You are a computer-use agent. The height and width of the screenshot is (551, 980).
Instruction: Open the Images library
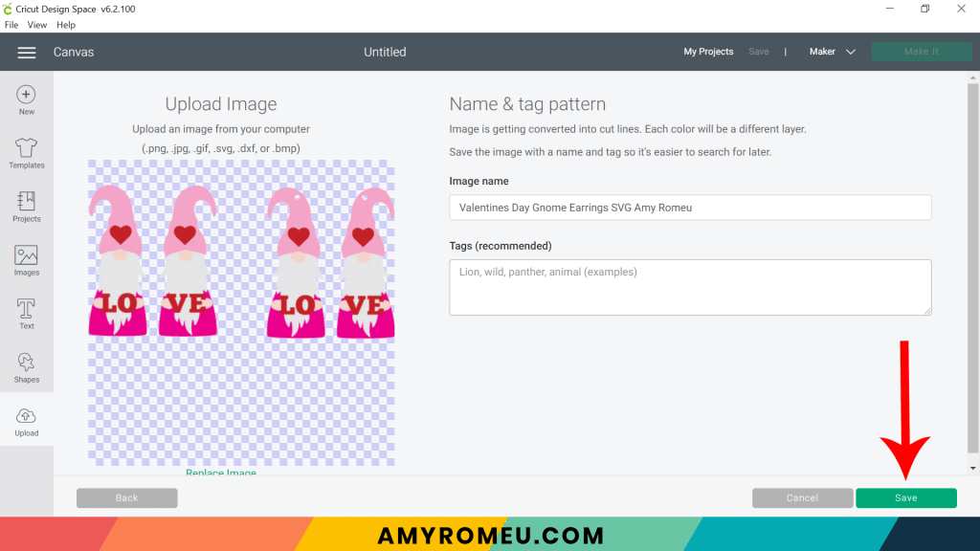26,261
